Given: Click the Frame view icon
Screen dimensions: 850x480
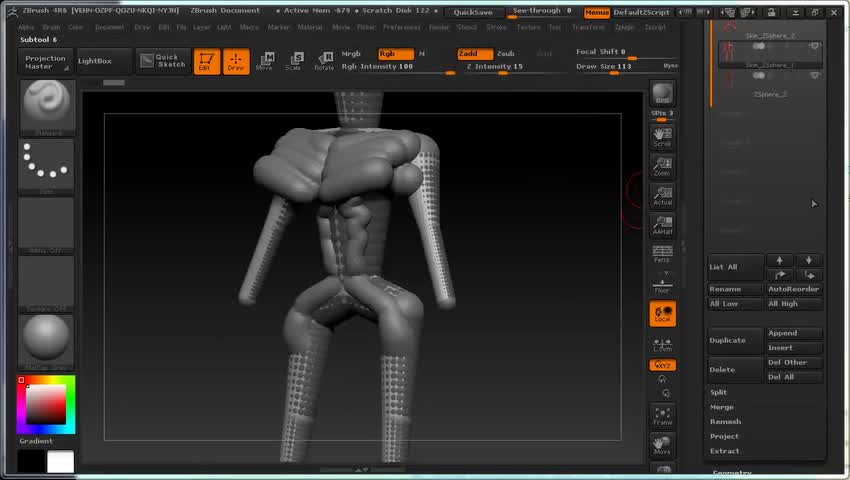Looking at the screenshot, I should coord(662,416).
